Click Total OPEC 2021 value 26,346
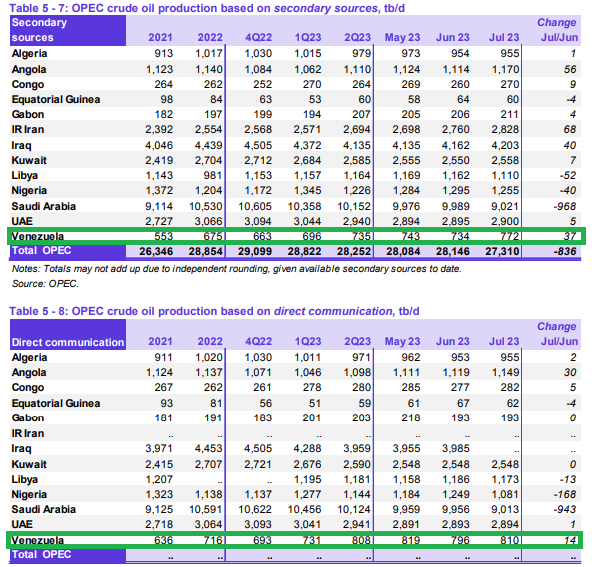Viewport: 592px width, 567px height. coord(156,251)
